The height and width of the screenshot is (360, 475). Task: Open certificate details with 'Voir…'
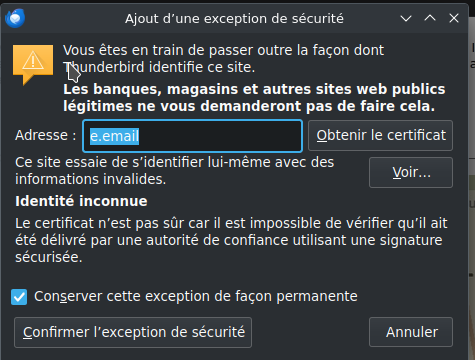click(411, 172)
